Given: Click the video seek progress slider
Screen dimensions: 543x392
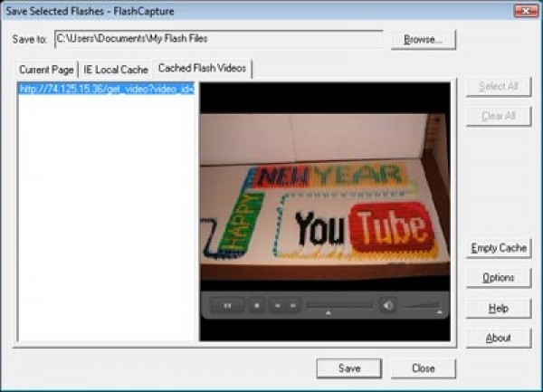Looking at the screenshot, I should coord(339,306).
